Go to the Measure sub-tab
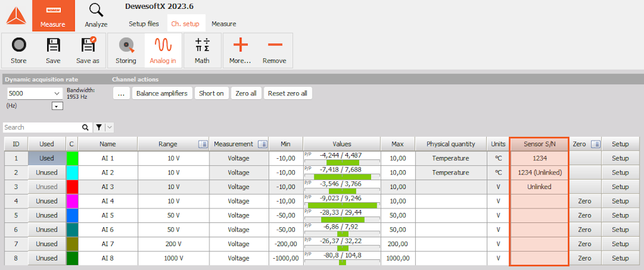 224,24
